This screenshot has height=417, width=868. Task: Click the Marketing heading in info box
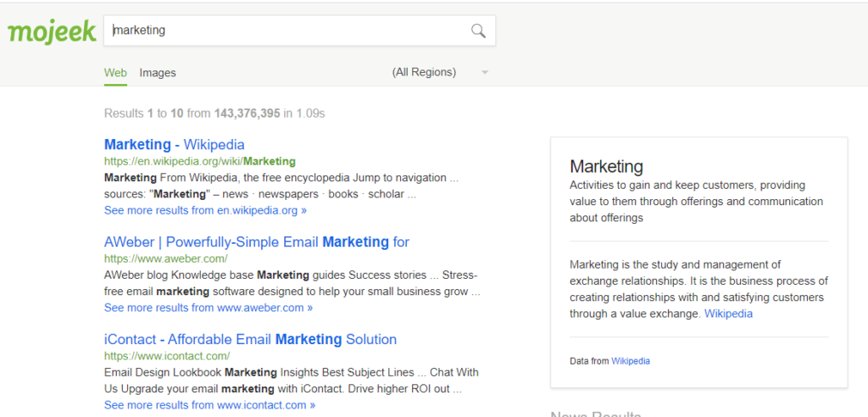pos(606,166)
